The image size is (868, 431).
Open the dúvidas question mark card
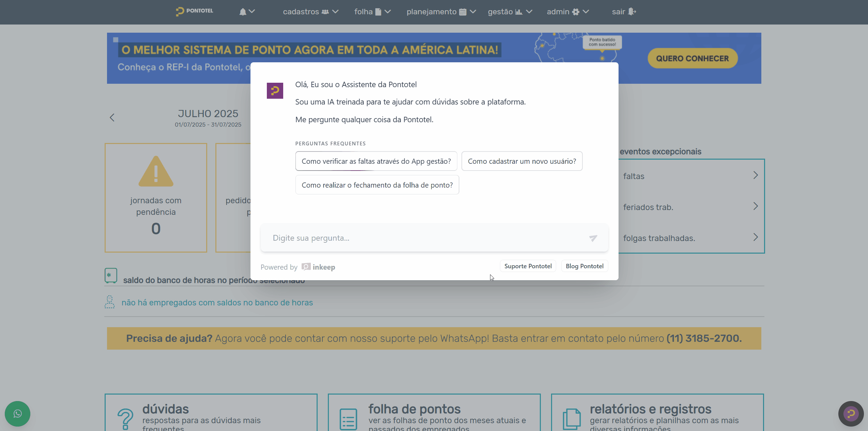coord(125,419)
